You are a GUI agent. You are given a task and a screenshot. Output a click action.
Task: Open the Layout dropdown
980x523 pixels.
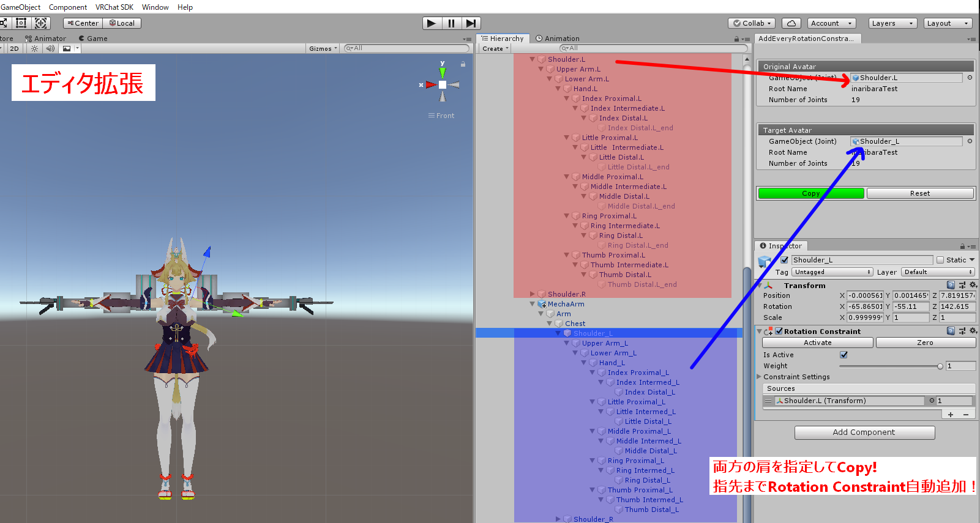(948, 23)
